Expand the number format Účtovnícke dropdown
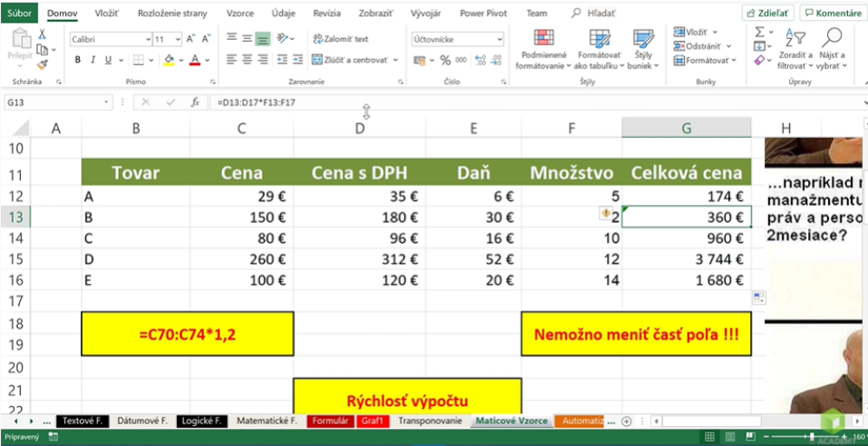Viewport: 868px width, 446px height. point(499,39)
